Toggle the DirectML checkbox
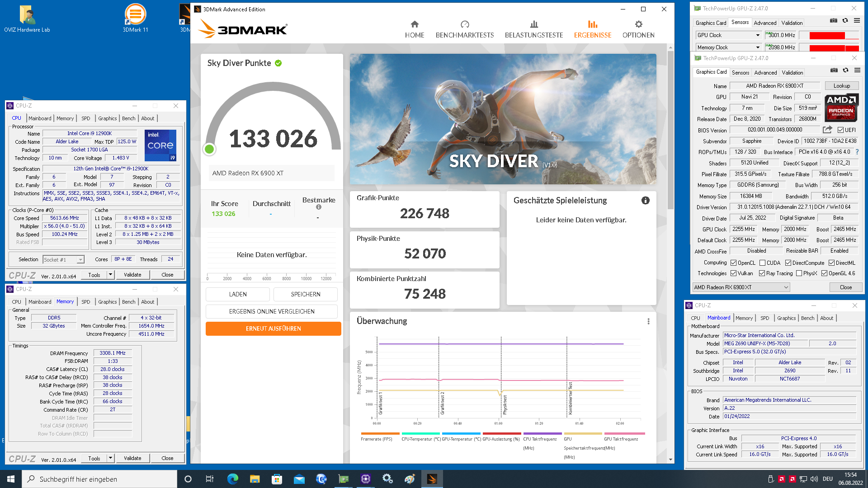Screen dimensions: 868x488 [x=831, y=263]
